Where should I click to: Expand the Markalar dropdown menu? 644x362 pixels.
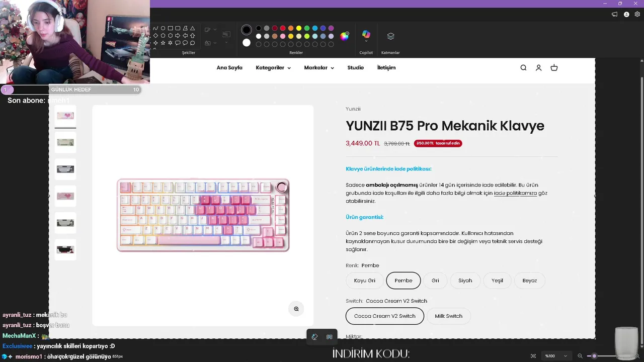[319, 68]
